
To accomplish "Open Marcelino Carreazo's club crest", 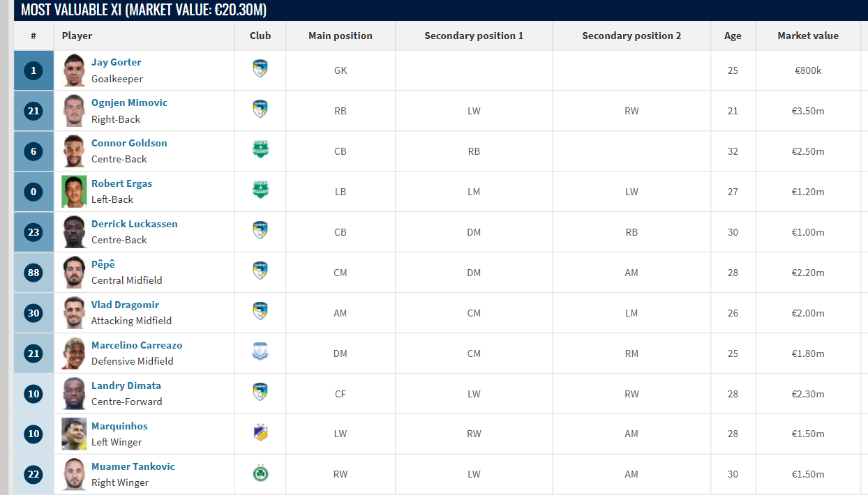I will point(260,352).
